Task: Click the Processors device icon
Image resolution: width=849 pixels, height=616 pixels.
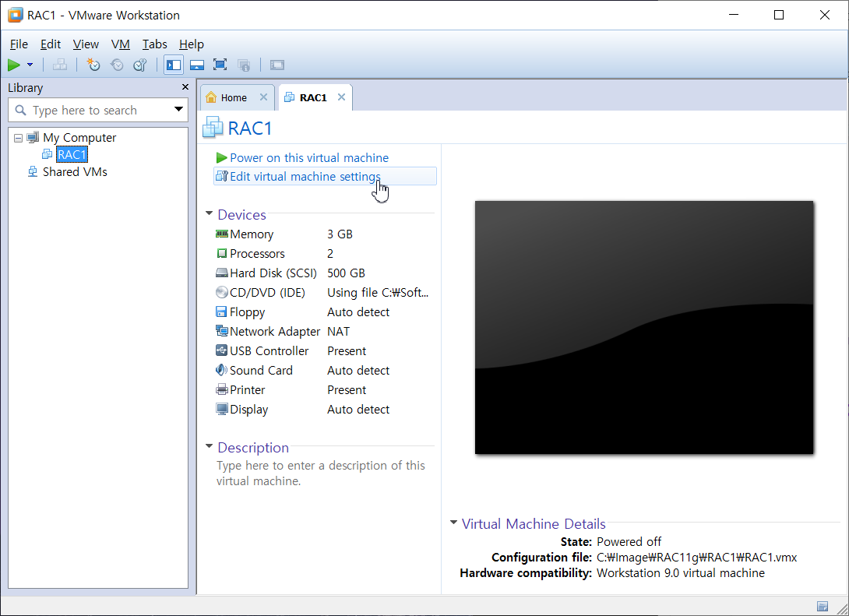Action: pos(221,254)
